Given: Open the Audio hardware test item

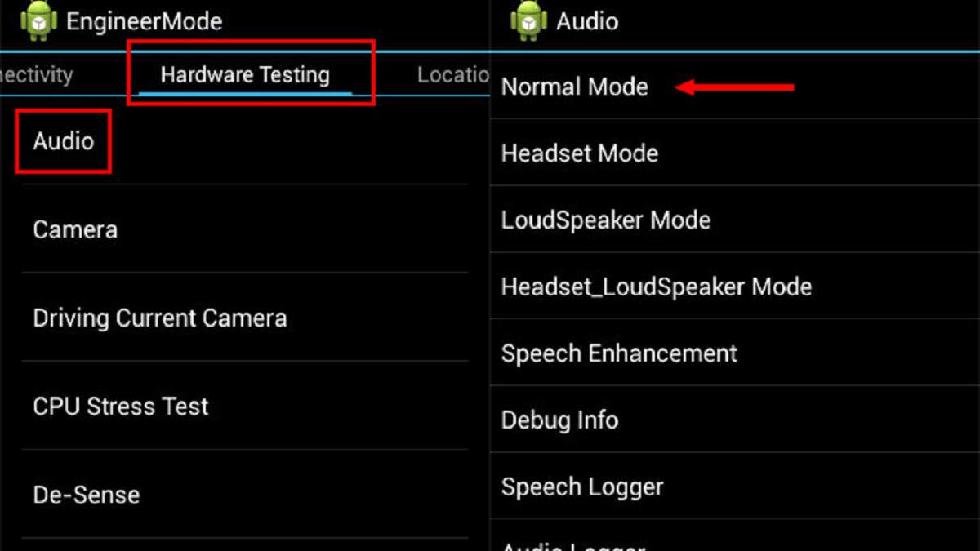Looking at the screenshot, I should coord(245,140).
